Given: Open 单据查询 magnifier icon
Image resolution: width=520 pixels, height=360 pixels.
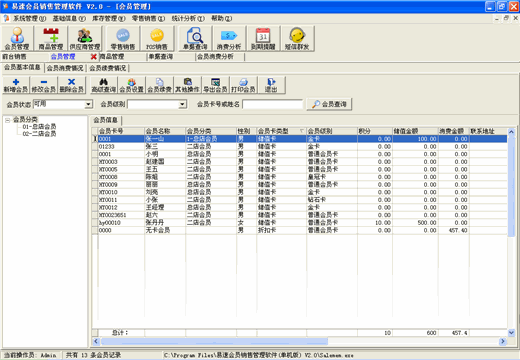Looking at the screenshot, I should click(x=195, y=39).
